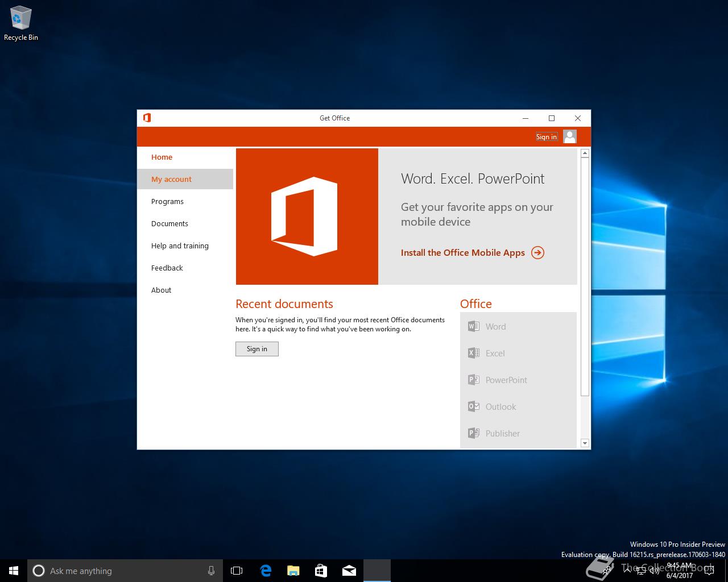This screenshot has height=582, width=728.
Task: Click the Excel label in Office list
Action: point(495,353)
